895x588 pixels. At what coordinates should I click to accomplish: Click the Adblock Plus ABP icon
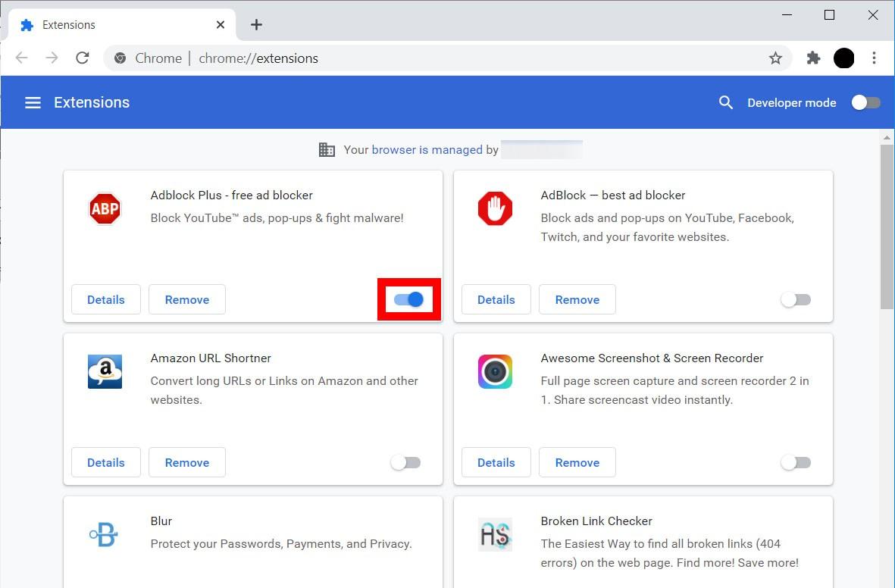pos(105,208)
